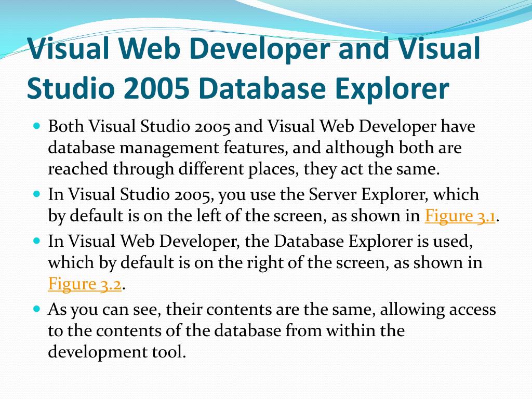Click the line 'to the contents of the database from within the'
This screenshot has width=532, height=399.
pyautogui.click(x=227, y=331)
